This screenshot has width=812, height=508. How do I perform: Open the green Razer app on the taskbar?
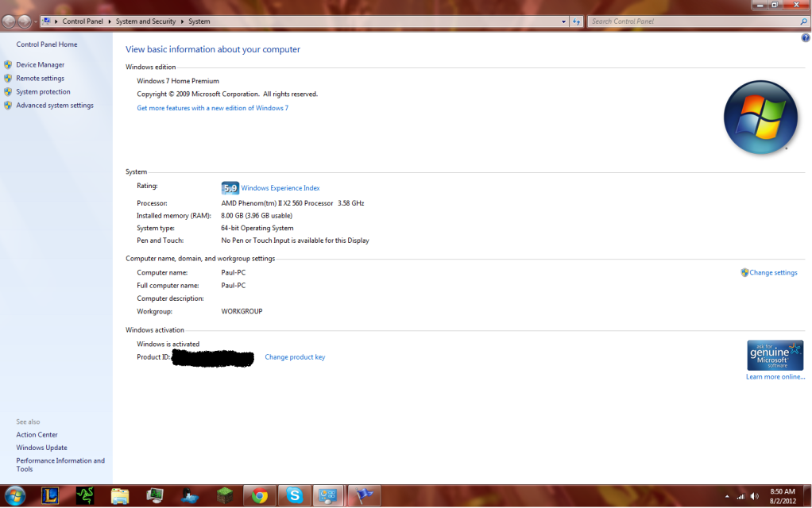coord(85,495)
